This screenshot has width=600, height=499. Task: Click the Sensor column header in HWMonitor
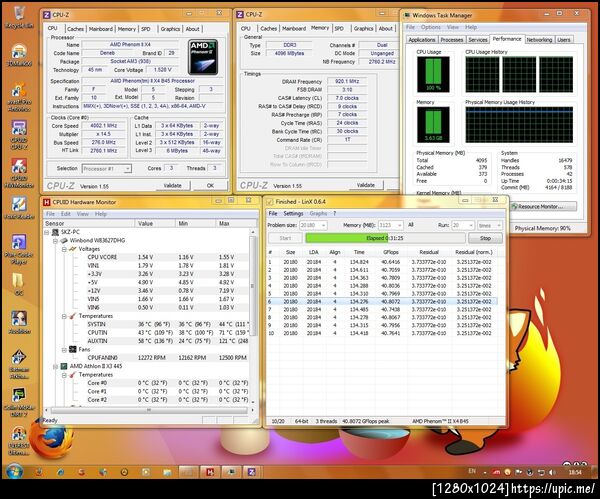pyautogui.click(x=89, y=223)
